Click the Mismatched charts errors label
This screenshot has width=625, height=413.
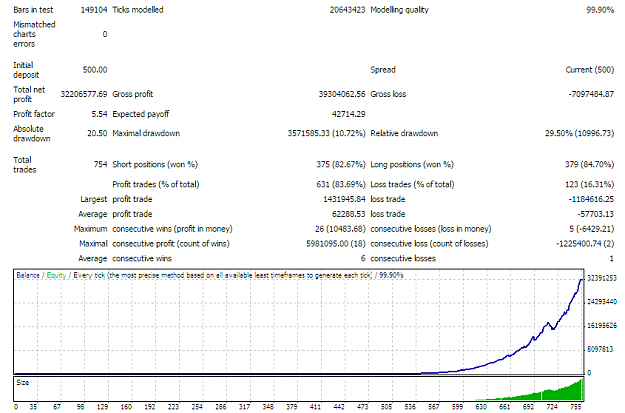tap(34, 34)
